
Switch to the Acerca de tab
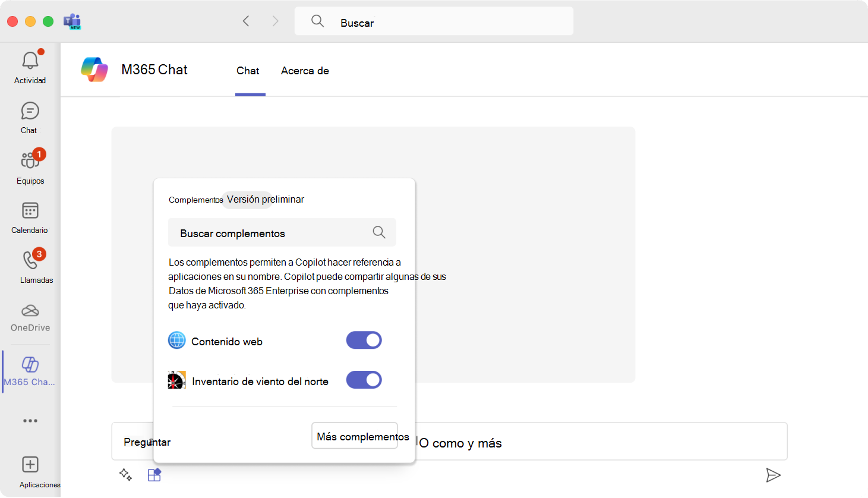click(x=305, y=71)
